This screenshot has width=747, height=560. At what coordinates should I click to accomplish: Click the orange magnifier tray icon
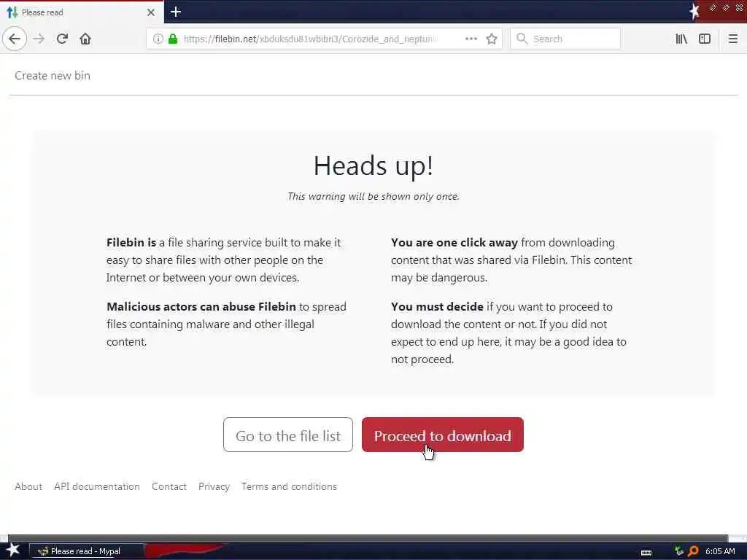(693, 551)
